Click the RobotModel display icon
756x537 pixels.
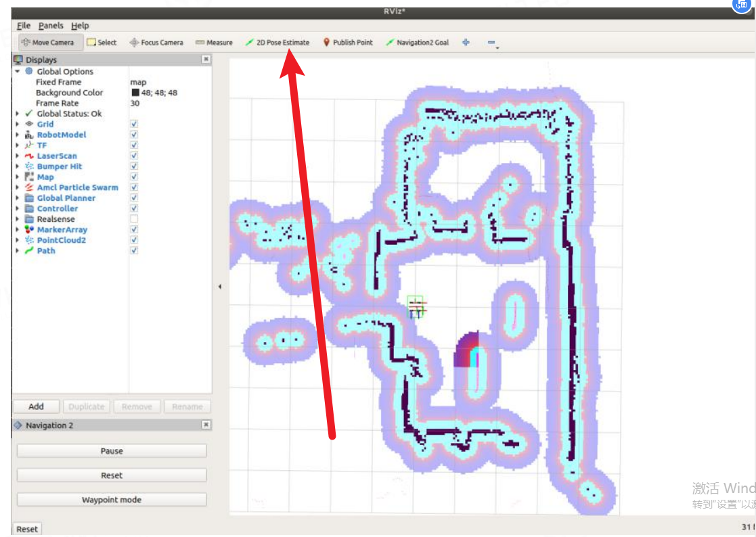pos(29,135)
